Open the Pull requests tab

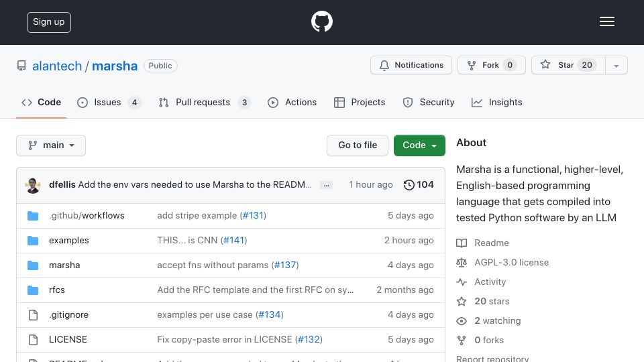click(x=205, y=102)
